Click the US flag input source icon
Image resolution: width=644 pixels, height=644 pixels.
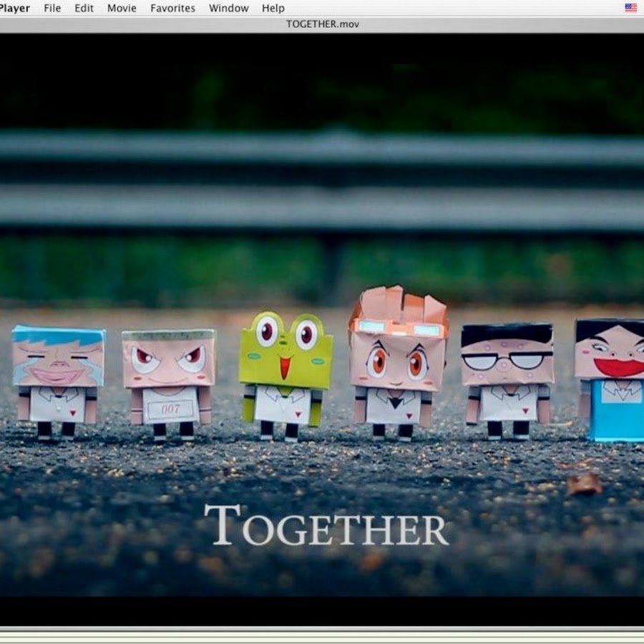coord(630,8)
